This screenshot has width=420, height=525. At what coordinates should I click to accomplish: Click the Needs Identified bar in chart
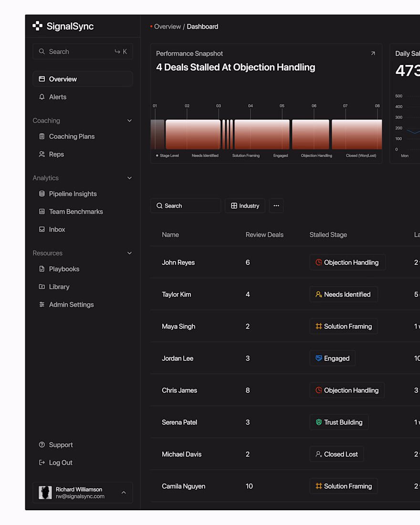pos(193,134)
